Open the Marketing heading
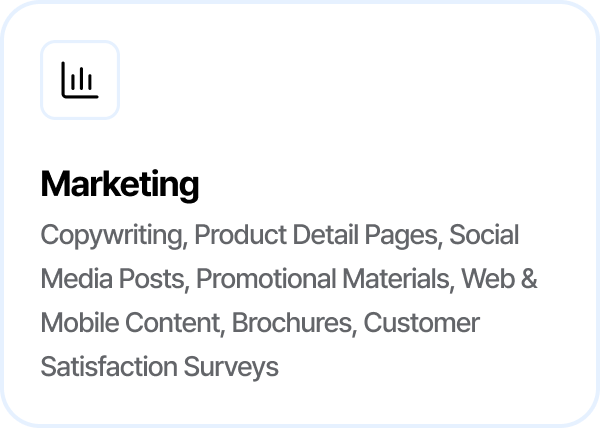This screenshot has width=600, height=428. coord(120,185)
